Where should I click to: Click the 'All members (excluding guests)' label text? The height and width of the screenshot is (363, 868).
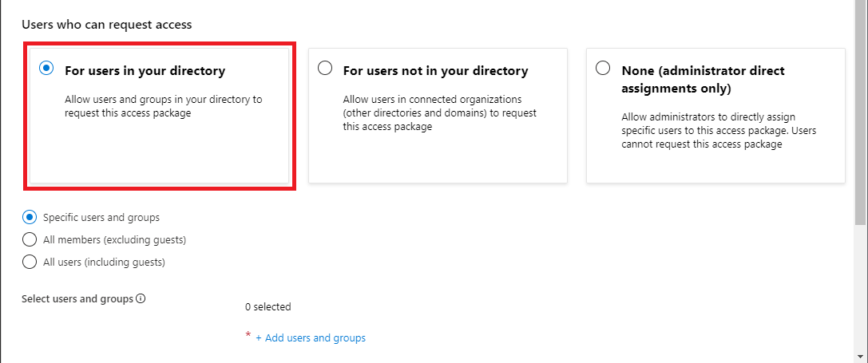(x=114, y=239)
